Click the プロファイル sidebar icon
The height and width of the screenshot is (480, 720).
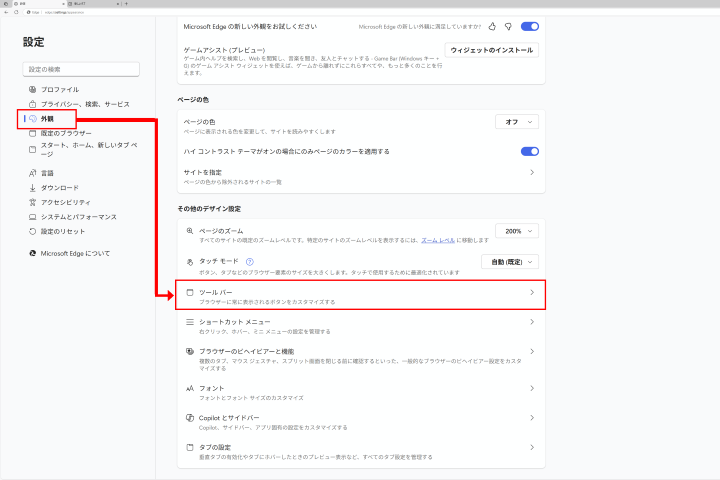tap(33, 89)
